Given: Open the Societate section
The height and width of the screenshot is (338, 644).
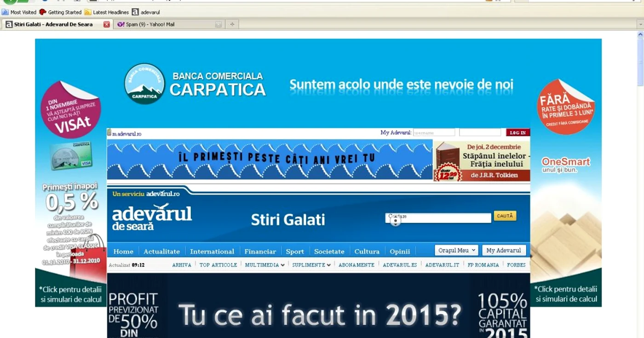Looking at the screenshot, I should (x=329, y=252).
